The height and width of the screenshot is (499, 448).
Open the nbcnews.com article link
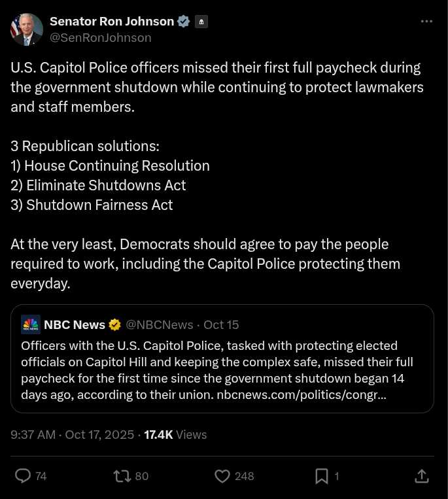pyautogui.click(x=301, y=395)
